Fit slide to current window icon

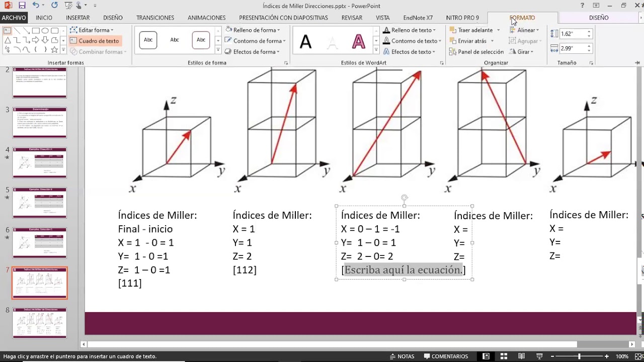point(638,356)
